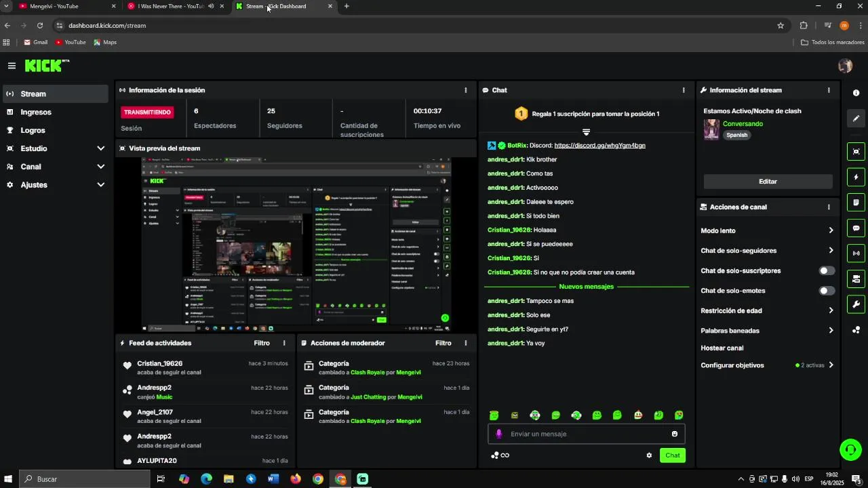
Task: Reload the page
Action: (40, 26)
